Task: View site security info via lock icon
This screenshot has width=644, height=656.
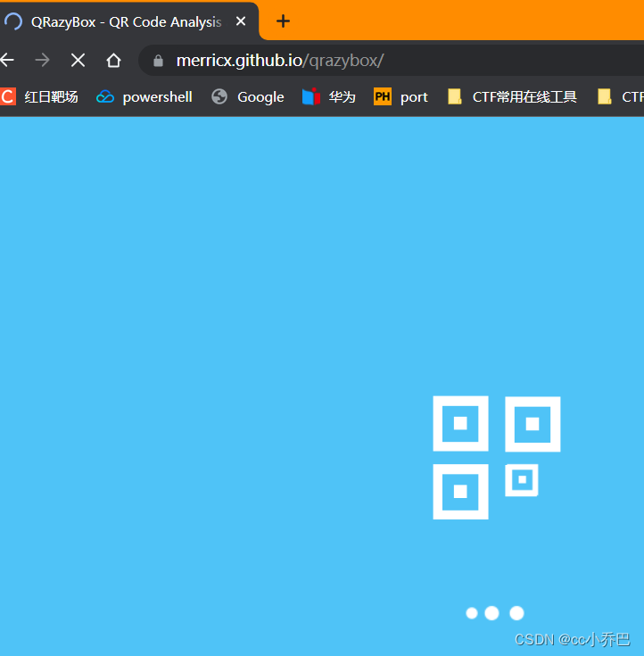Action: pos(158,61)
